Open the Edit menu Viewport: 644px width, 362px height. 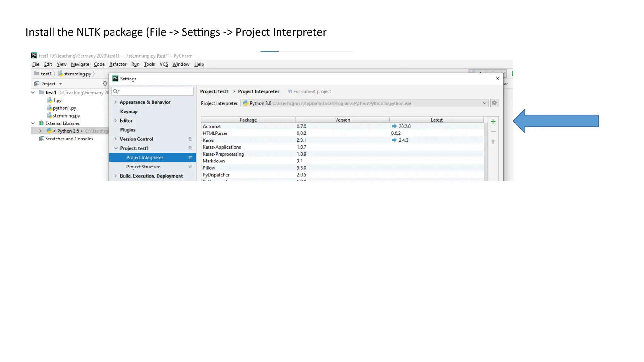48,64
